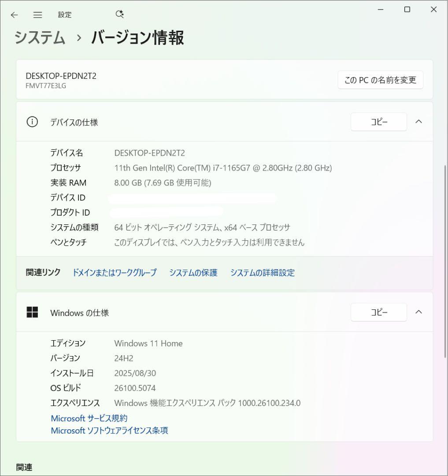Copy the device specifications with コピー
The height and width of the screenshot is (476, 448).
(x=378, y=122)
